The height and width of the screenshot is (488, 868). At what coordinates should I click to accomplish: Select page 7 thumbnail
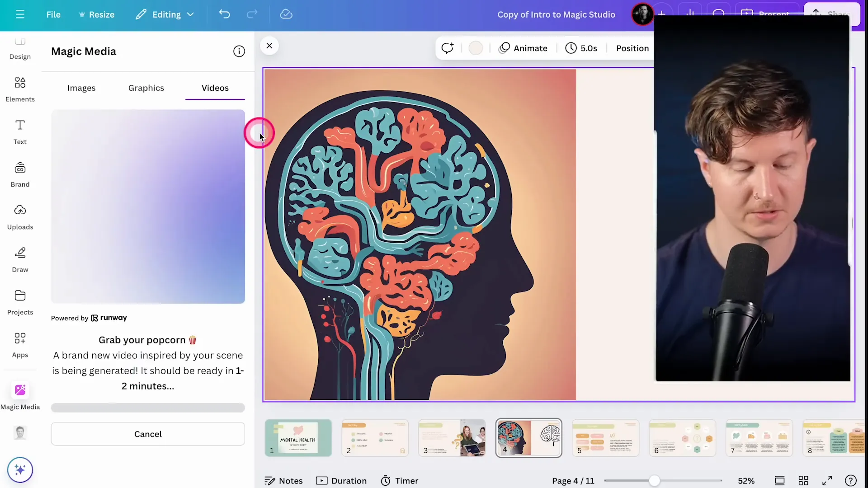tap(759, 437)
